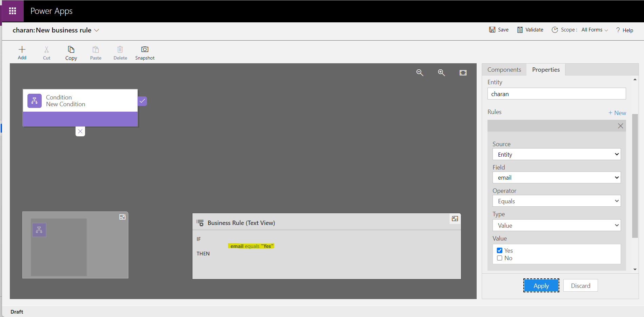Open the Power Apps app launcher waffle
Screen dimensions: 644x317
pyautogui.click(x=13, y=11)
